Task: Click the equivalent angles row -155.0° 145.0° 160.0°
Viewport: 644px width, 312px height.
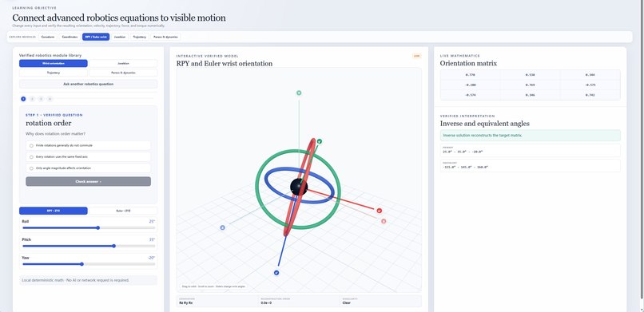Action: (x=531, y=166)
